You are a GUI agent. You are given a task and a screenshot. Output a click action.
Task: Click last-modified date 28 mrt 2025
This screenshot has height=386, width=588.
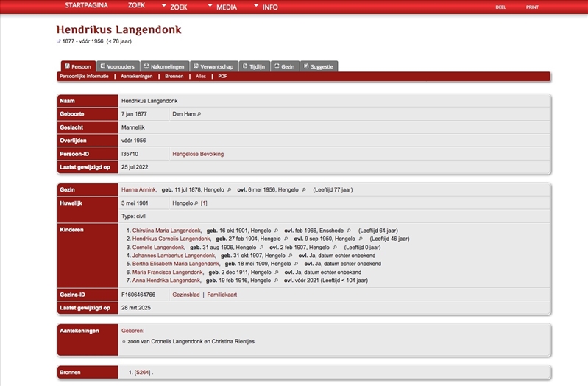(x=136, y=308)
